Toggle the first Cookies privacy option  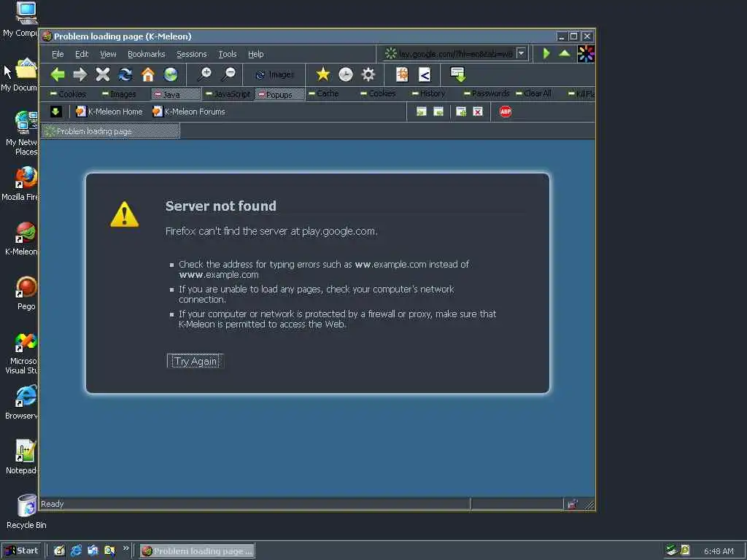[x=68, y=94]
